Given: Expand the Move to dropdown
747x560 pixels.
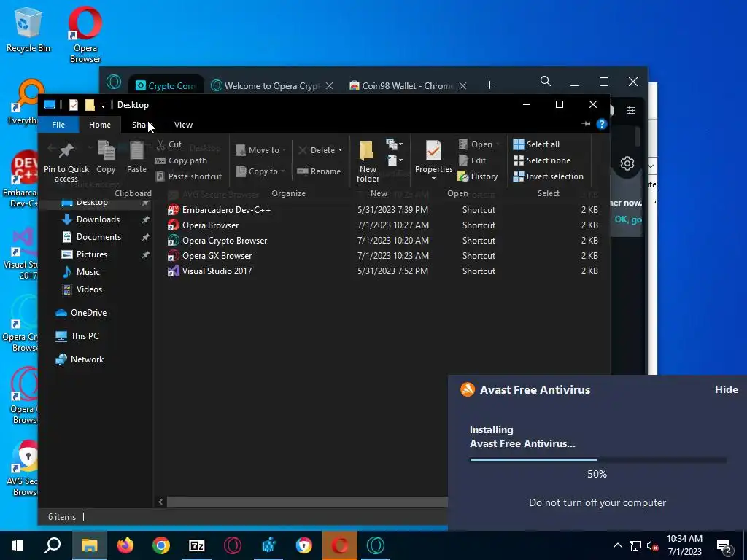Looking at the screenshot, I should click(285, 150).
